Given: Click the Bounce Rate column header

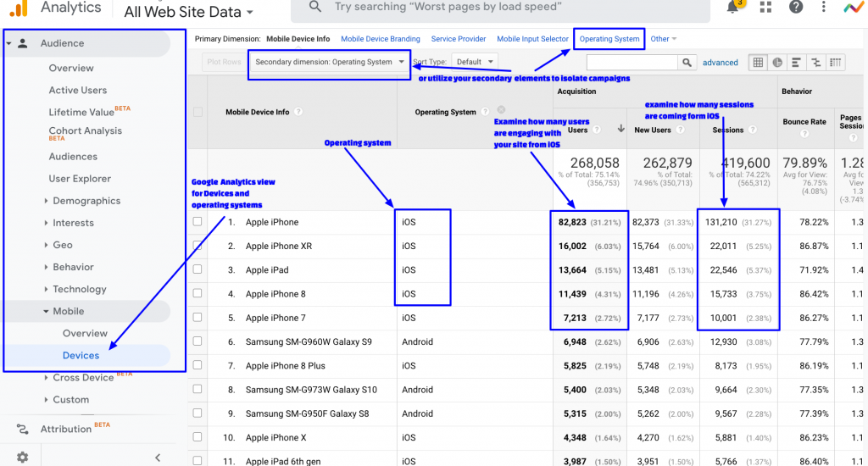Looking at the screenshot, I should tap(804, 122).
